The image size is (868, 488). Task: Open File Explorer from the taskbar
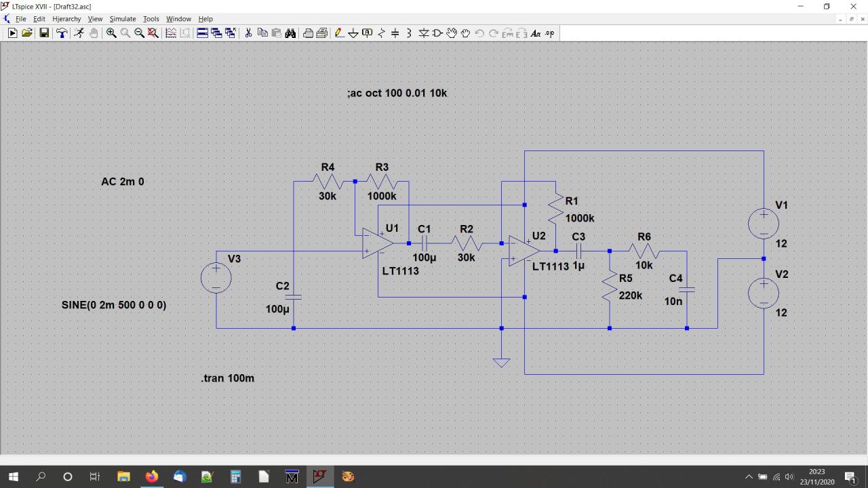[x=123, y=476]
